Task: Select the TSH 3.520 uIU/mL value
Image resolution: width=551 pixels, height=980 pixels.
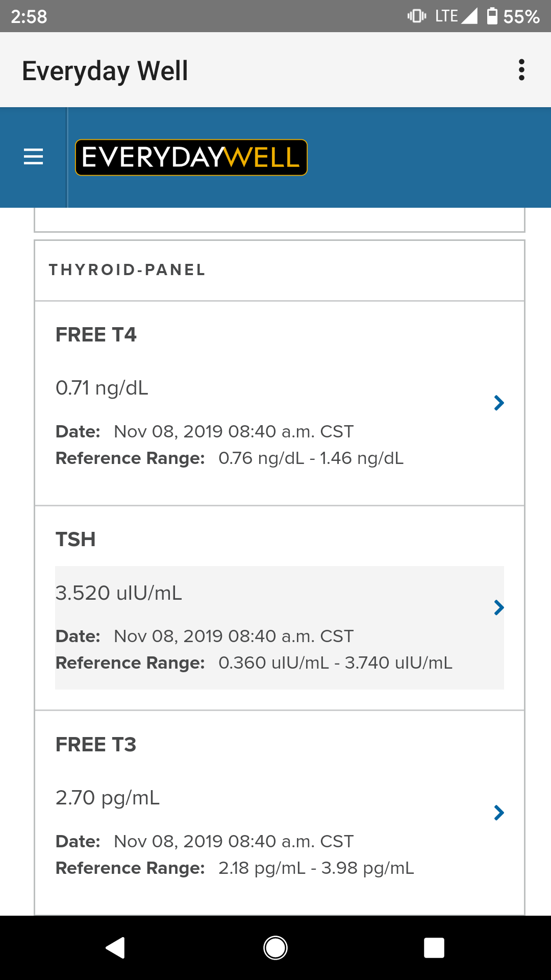Action: [118, 593]
